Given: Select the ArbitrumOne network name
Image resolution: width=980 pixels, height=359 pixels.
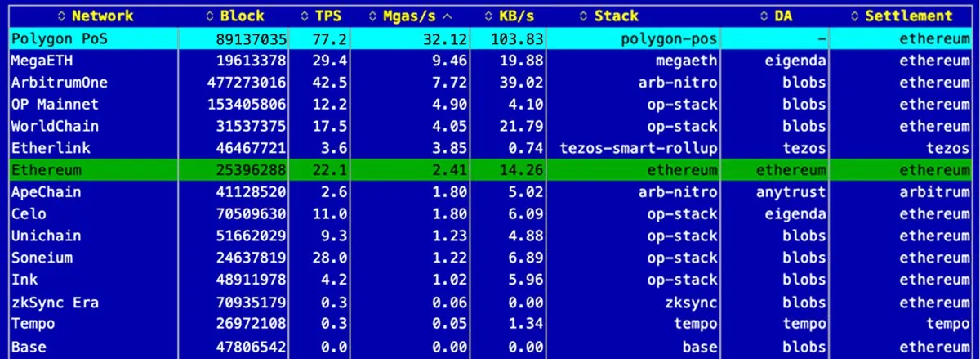Looking at the screenshot, I should click(60, 82).
